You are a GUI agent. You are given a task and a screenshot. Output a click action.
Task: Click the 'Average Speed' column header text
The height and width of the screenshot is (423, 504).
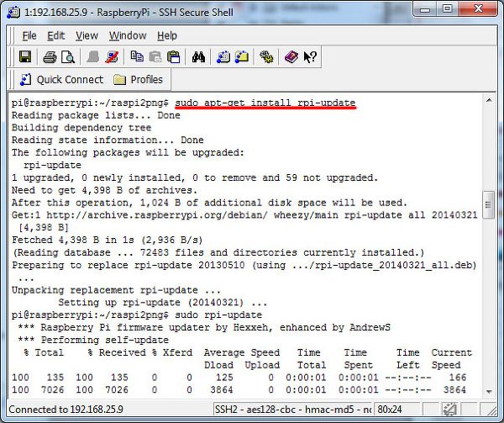(x=242, y=353)
